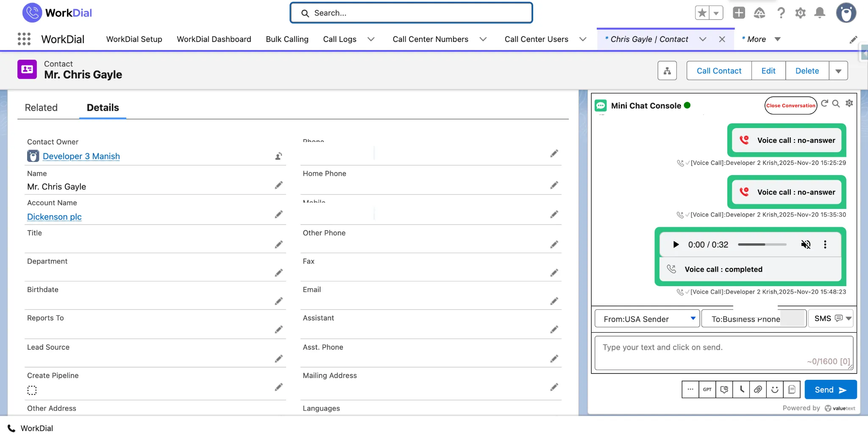Click the Call Contact button
Viewport: 868px width, 440px height.
click(719, 71)
